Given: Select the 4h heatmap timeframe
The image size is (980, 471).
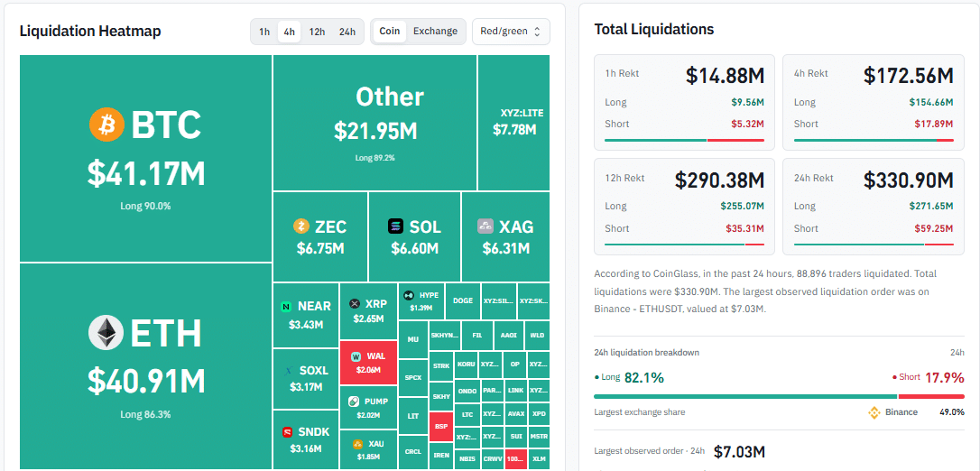Looking at the screenshot, I should (x=290, y=32).
